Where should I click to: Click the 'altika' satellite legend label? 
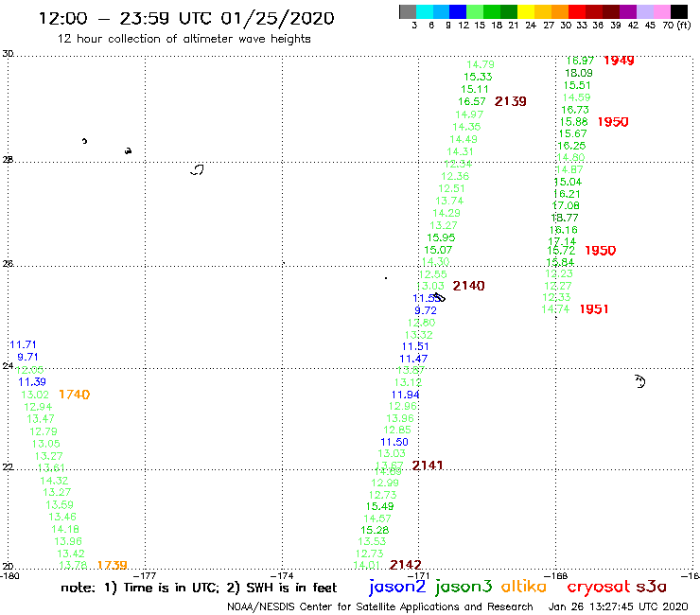coord(524,586)
